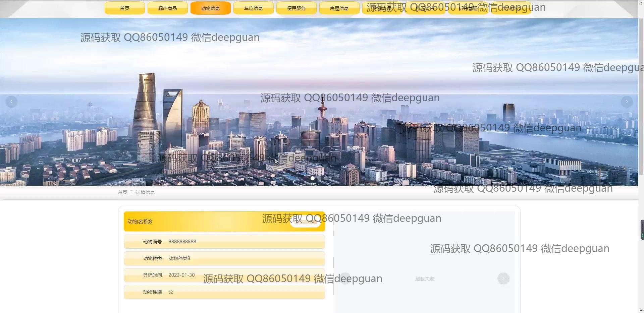The image size is (644, 313).
Task: Select the second banner indicator dot
Action: pos(319,178)
